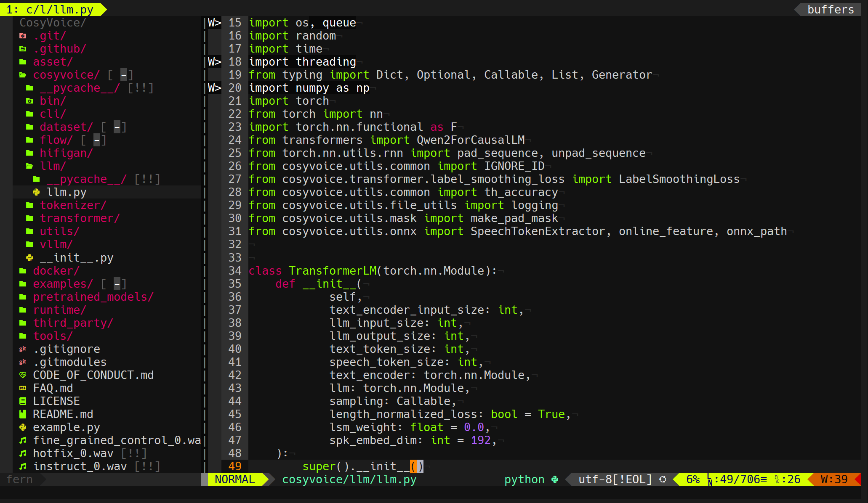Click the 6% scroll progress indicator

coord(692,479)
